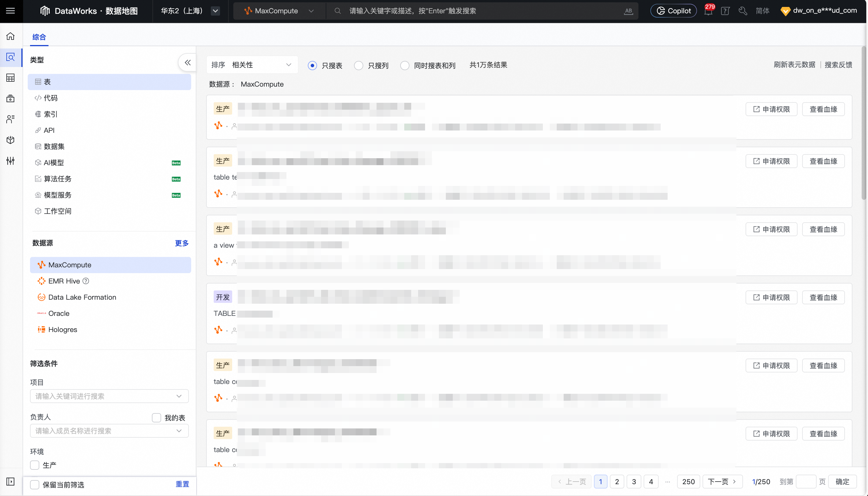Collapse the filter panel with double-chevron icon
This screenshot has width=868, height=496.
coord(188,62)
